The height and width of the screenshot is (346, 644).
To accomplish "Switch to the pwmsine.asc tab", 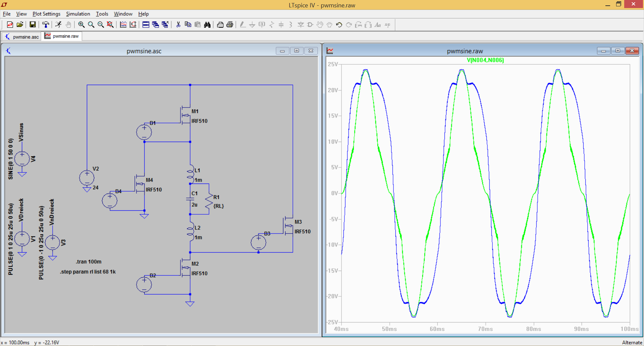I will click(x=22, y=37).
